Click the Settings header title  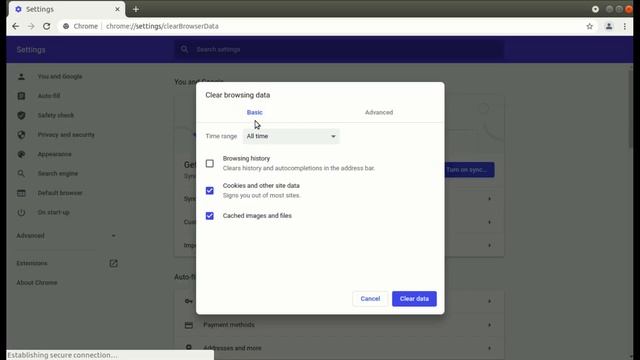coord(31,50)
